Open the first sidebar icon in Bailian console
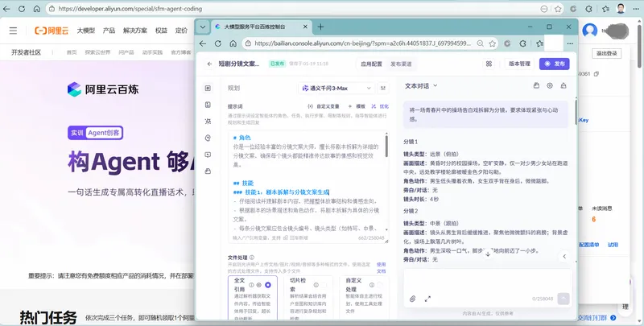Screen dimensions: 644x326 coord(208,89)
